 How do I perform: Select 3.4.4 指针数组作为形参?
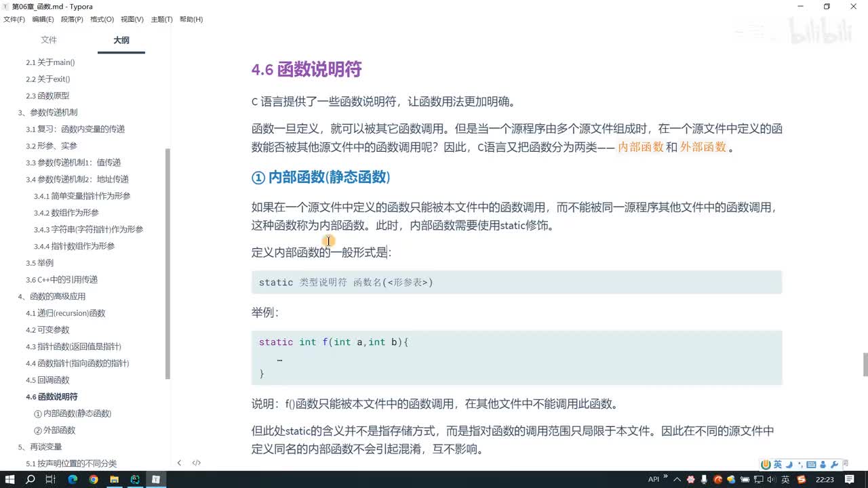[x=75, y=246]
